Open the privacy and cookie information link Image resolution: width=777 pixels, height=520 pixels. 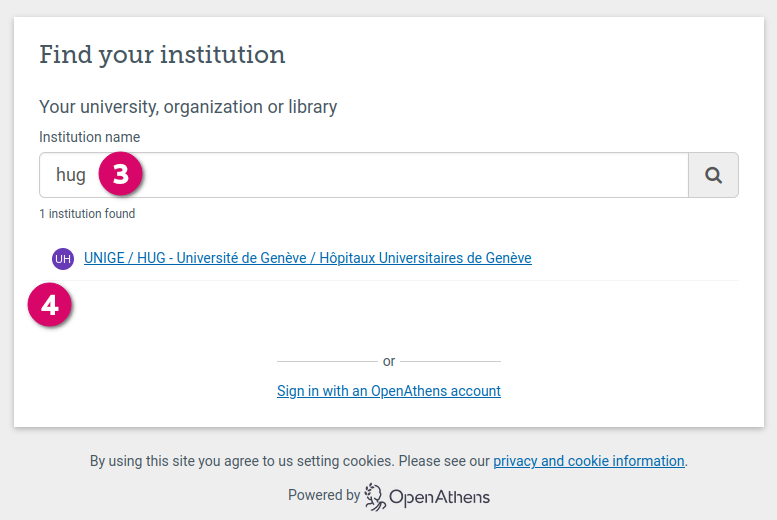click(x=588, y=461)
